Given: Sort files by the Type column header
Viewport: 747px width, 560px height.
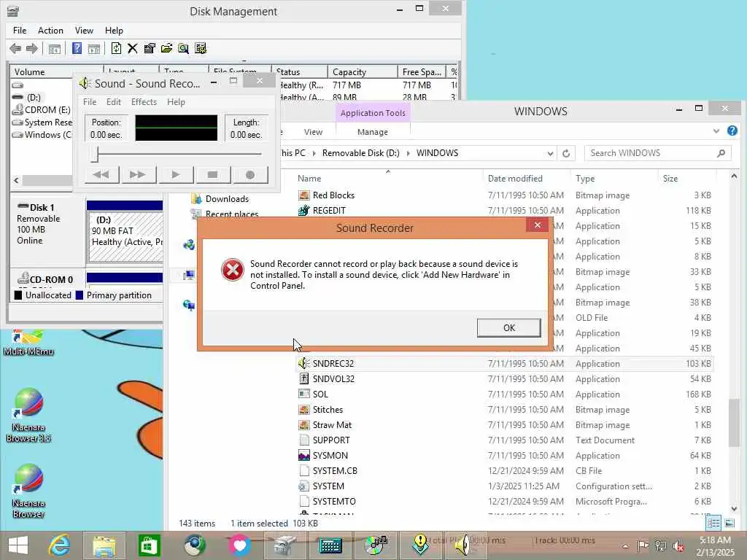Looking at the screenshot, I should pyautogui.click(x=585, y=179).
